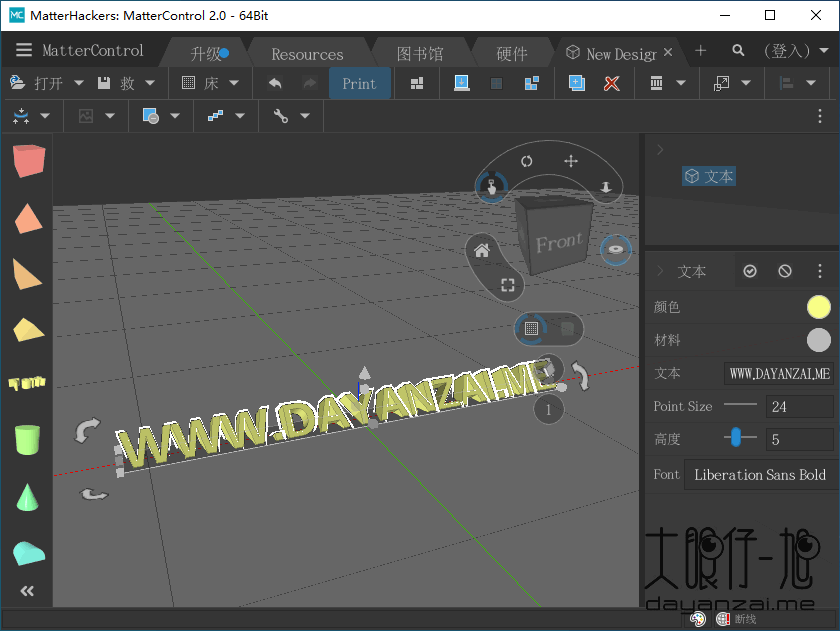Zoom to selection with frame icon
Viewport: 840px width, 631px height.
[x=508, y=285]
